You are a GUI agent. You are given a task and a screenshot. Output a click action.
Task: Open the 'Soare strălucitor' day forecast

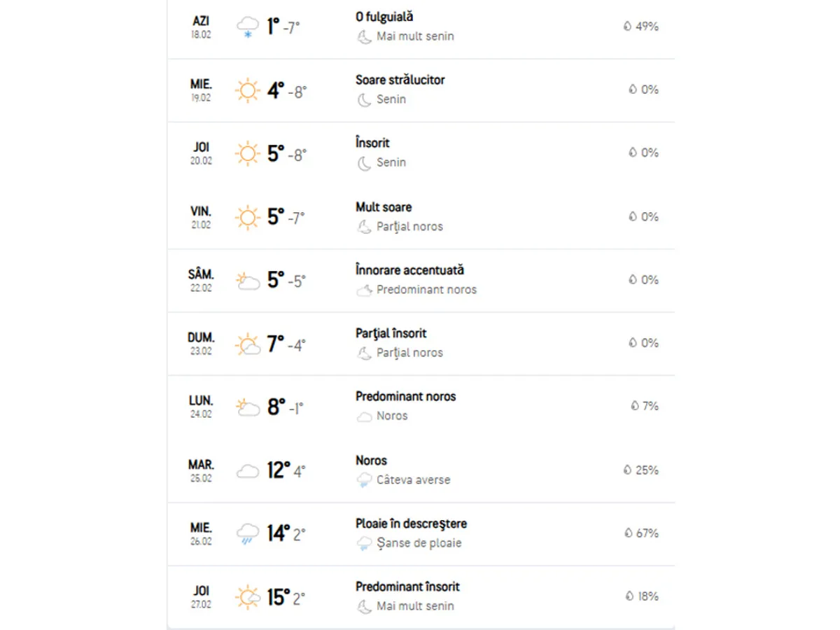coord(400,80)
